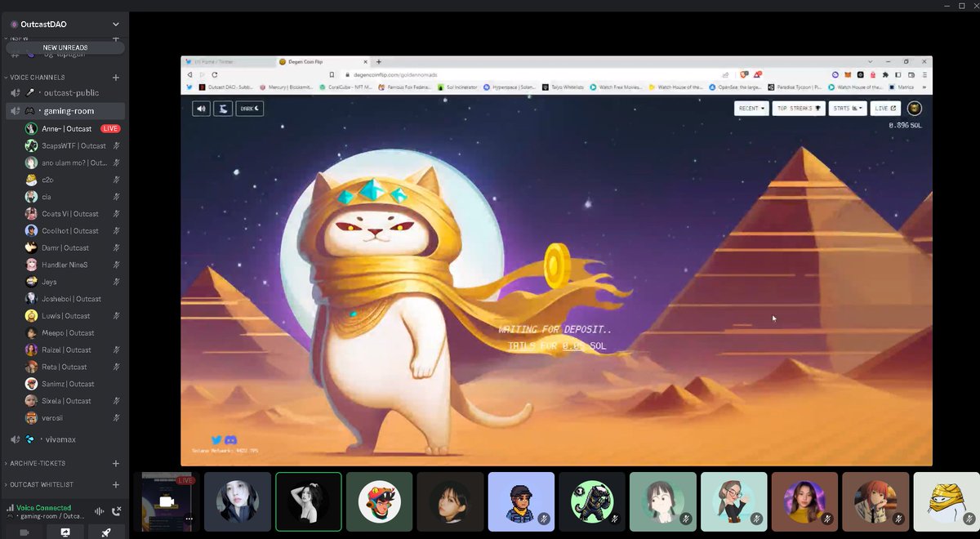Toggle noise suppression waveform icon

(100, 511)
